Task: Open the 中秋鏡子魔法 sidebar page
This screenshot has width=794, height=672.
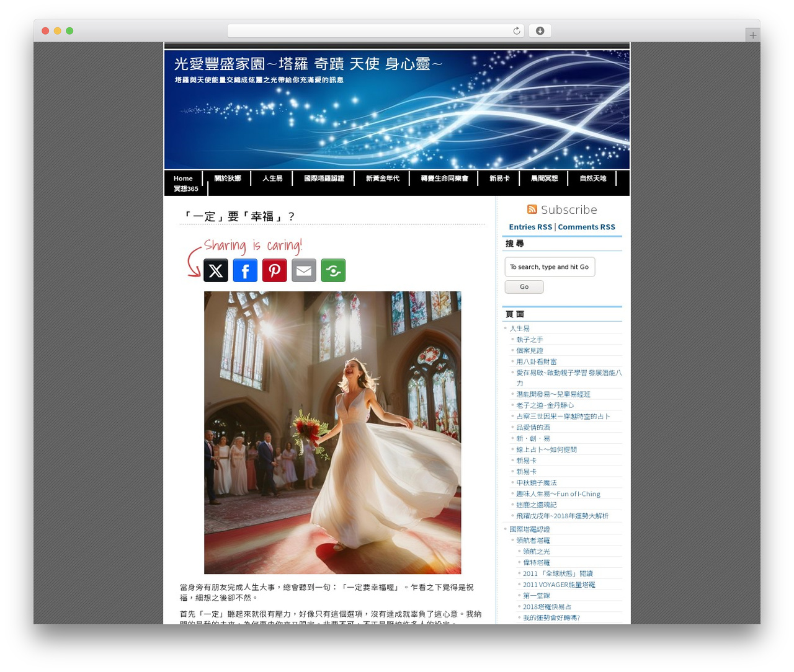Action: pyautogui.click(x=537, y=483)
